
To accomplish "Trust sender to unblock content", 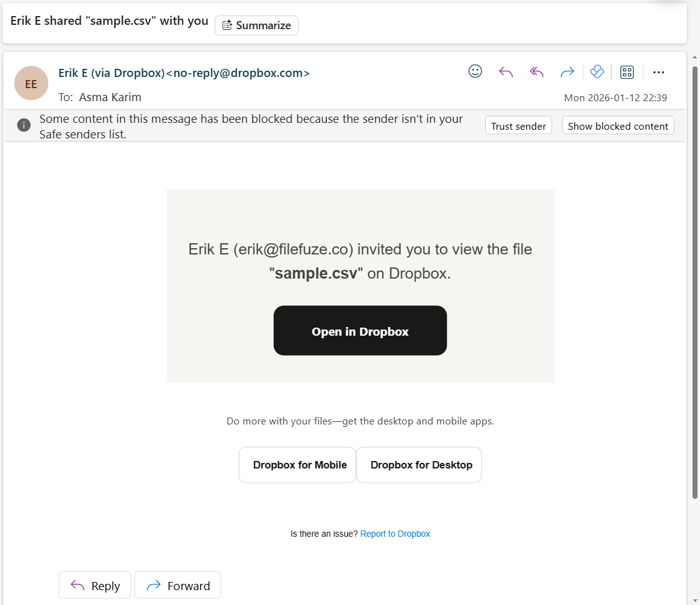I will (x=518, y=125).
